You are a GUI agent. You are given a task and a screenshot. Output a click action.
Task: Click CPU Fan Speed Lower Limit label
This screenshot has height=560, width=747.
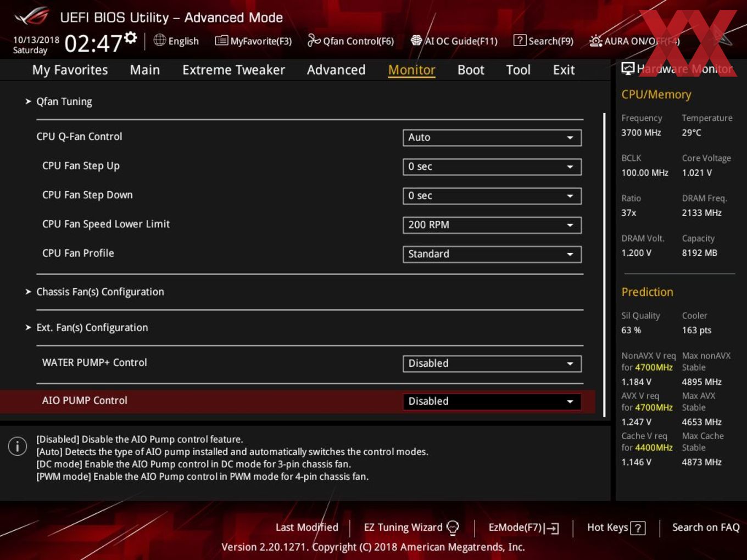[x=106, y=223]
